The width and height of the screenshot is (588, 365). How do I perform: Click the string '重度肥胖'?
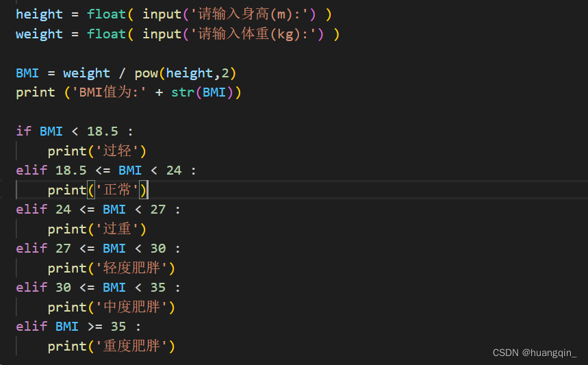(131, 347)
